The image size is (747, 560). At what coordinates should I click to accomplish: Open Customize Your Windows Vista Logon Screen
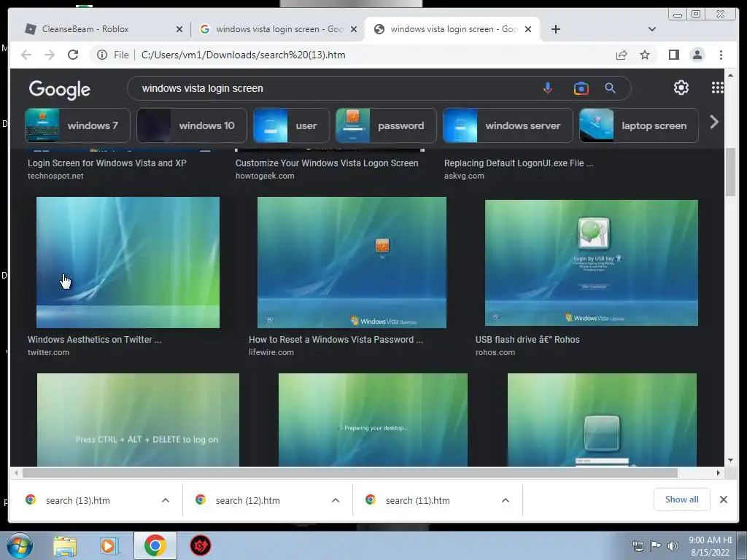click(x=327, y=163)
